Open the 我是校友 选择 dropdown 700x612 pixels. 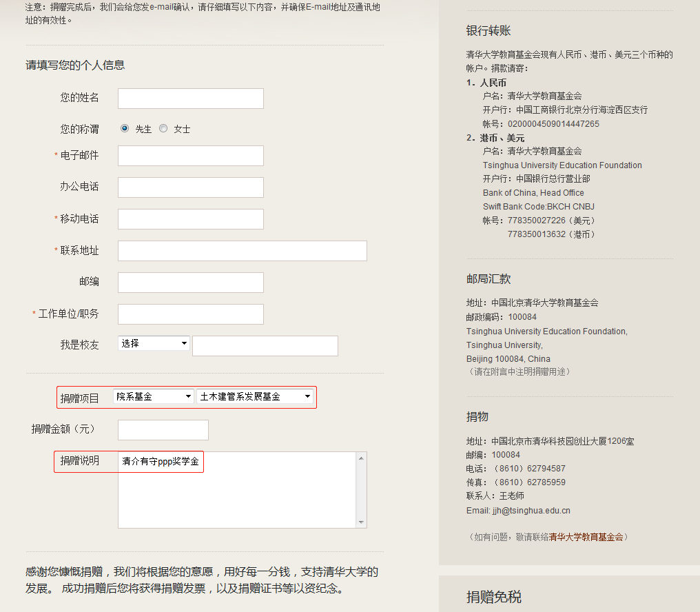[x=154, y=343]
